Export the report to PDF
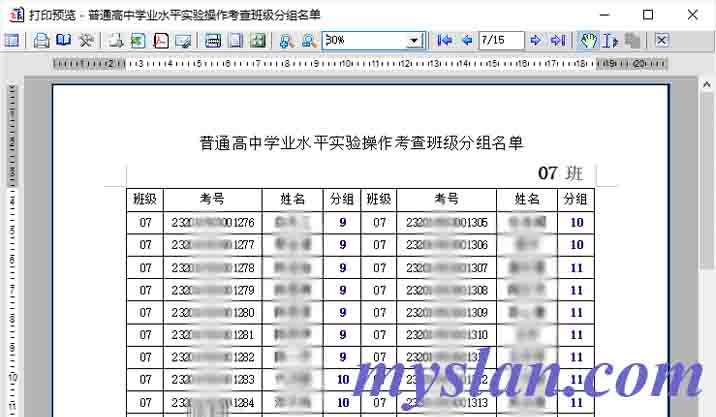Screen dimensions: 716x417 160,40
